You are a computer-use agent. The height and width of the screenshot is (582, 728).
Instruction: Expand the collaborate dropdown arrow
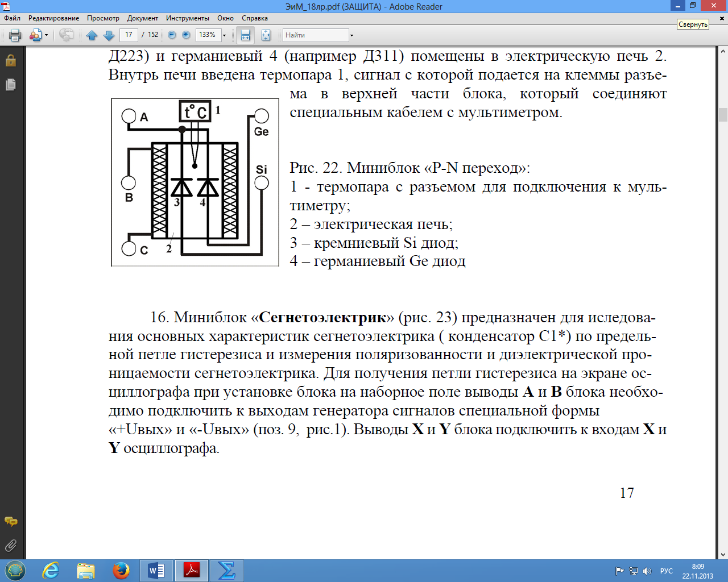pos(47,35)
